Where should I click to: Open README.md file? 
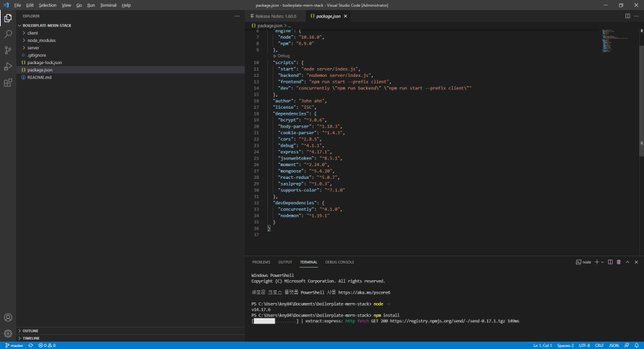pyautogui.click(x=131, y=77)
